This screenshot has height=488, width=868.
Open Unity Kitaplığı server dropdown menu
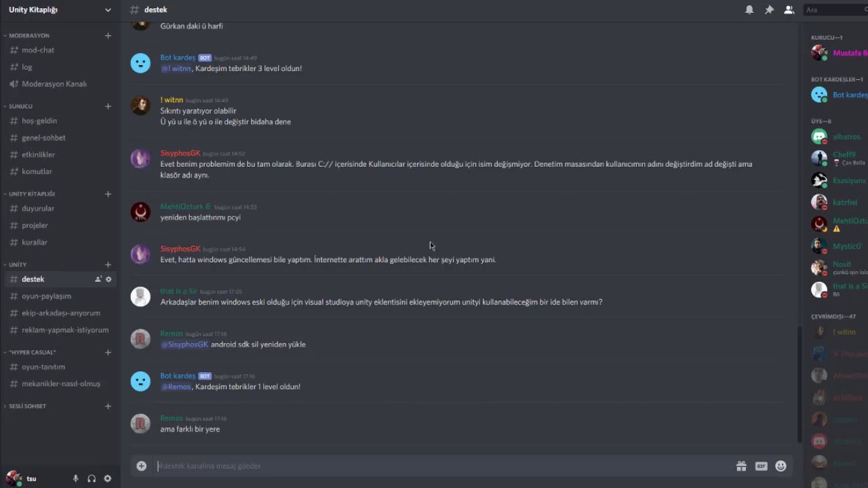click(x=108, y=10)
